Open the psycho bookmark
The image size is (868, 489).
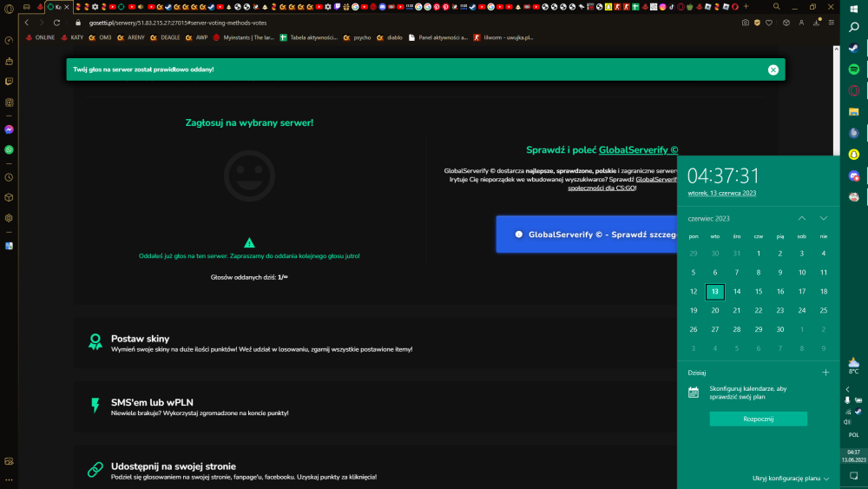[x=357, y=37]
